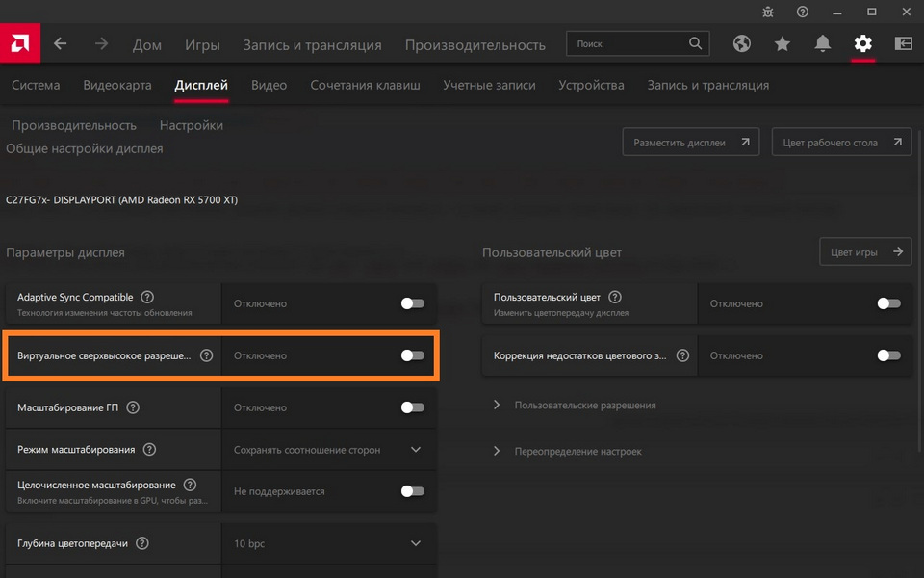Go back with the left arrow
This screenshot has height=578, width=924.
pos(60,43)
